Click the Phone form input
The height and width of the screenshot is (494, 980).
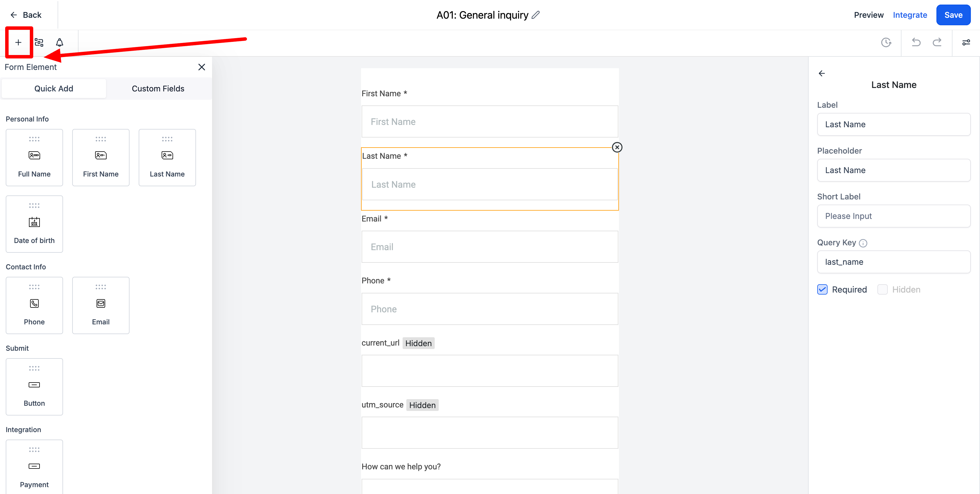pos(490,309)
